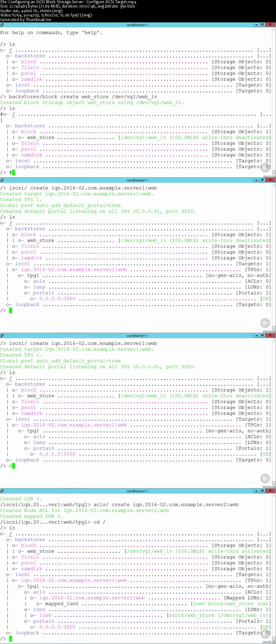The height and width of the screenshot is (644, 276).
Task: Click the restore-down icon of the third terminal window
Action: pos(262,335)
